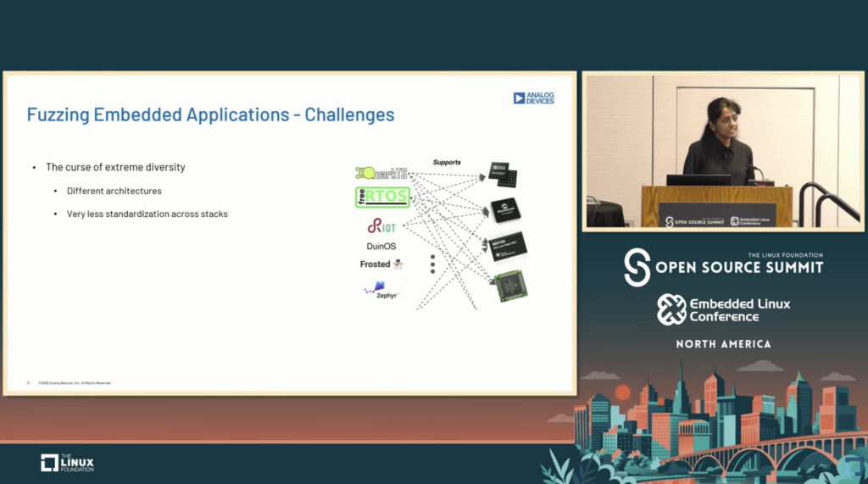The height and width of the screenshot is (484, 868).
Task: Click the copyright footer text on the slide
Action: point(75,383)
